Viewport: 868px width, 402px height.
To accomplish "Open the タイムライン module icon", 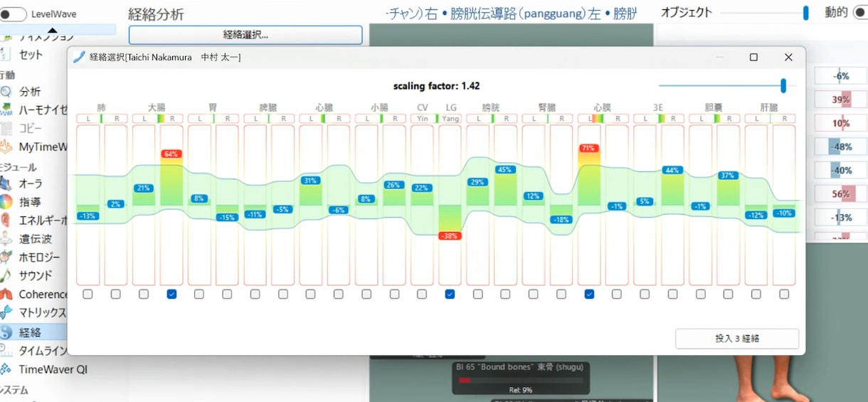I will click(x=6, y=350).
